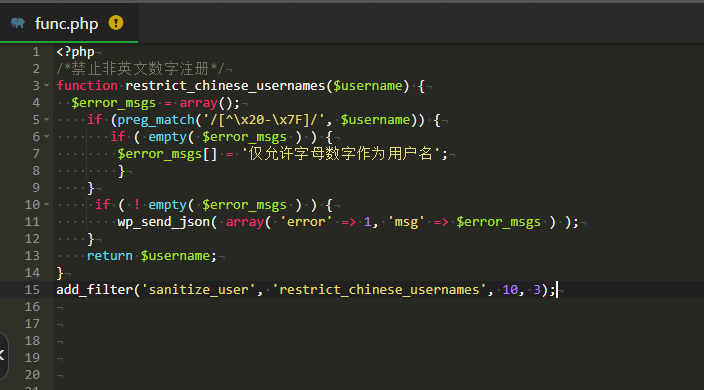Click line number 15 in the gutter
The image size is (704, 390).
point(32,289)
